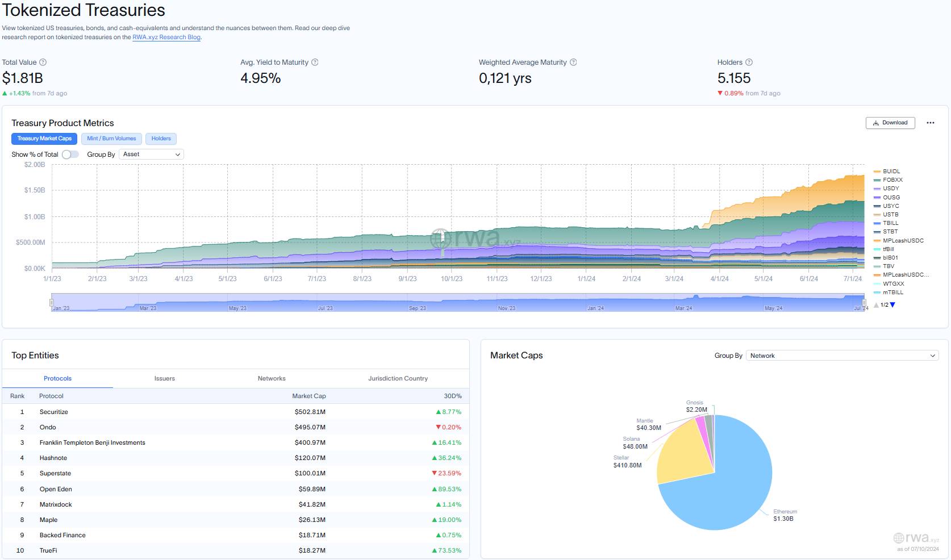Viewport: 951px width, 560px height.
Task: Click the Ethereum $1.30B pie label
Action: [x=785, y=515]
